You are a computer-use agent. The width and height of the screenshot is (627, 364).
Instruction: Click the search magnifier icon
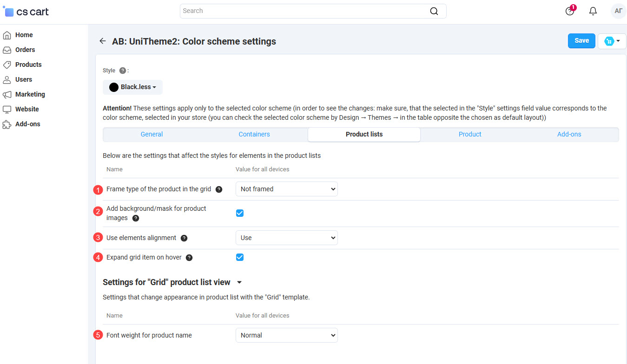tap(434, 11)
